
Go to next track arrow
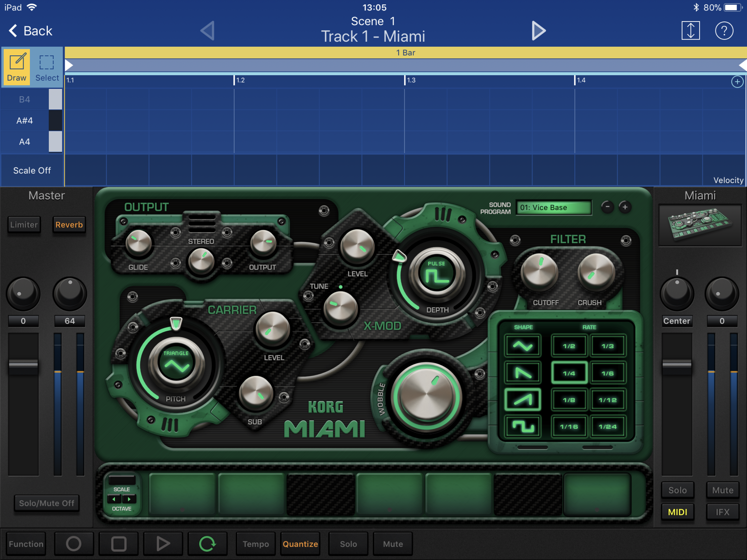click(x=538, y=31)
